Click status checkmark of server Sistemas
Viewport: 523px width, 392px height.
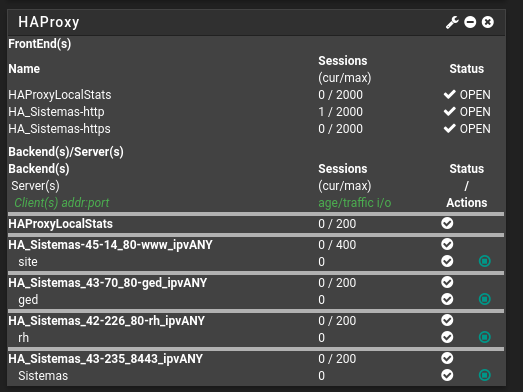click(x=447, y=375)
